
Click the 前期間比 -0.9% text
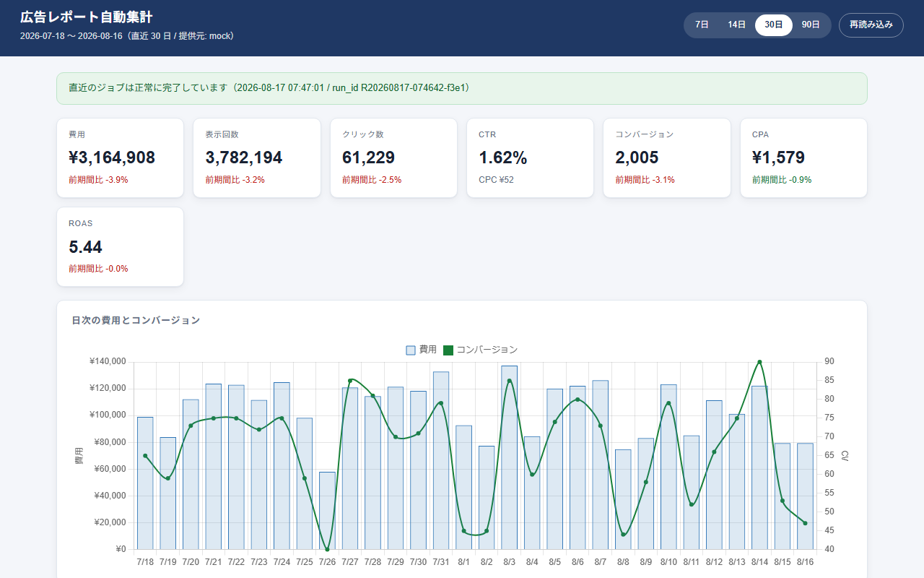782,180
